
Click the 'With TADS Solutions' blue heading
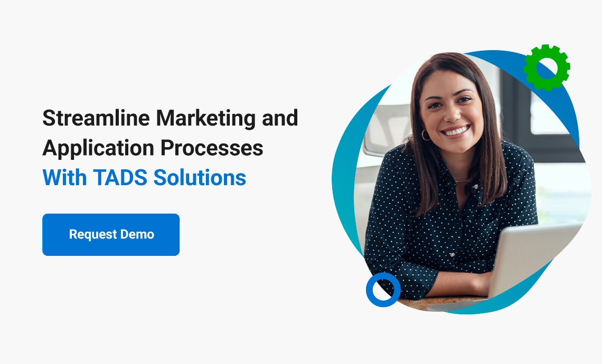click(x=144, y=178)
